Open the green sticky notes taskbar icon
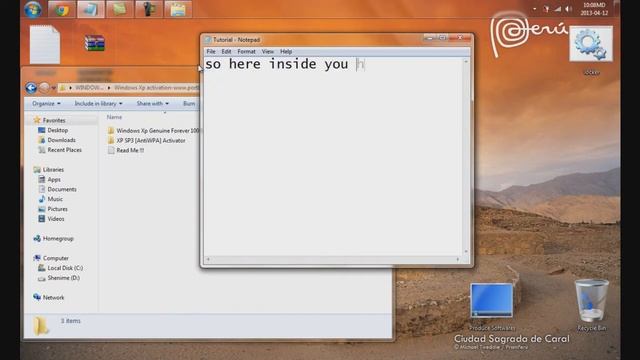The width and height of the screenshot is (640, 360). 120,9
